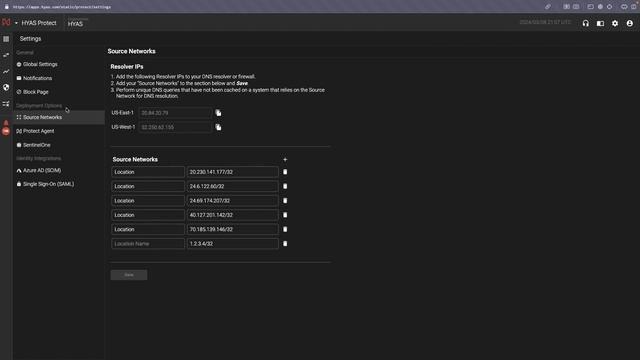Image resolution: width=640 pixels, height=360 pixels.
Task: Click the empty Location Name field
Action: (148, 244)
